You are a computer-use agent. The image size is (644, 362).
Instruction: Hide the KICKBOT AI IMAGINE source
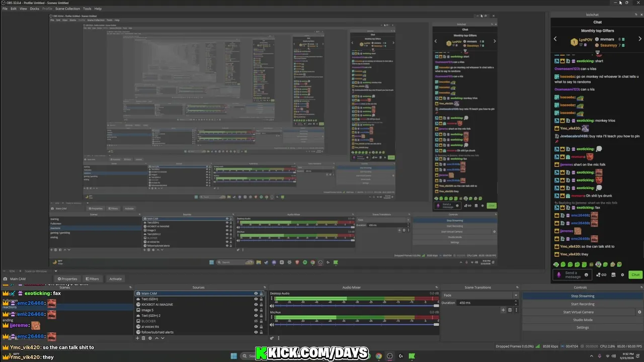256,305
